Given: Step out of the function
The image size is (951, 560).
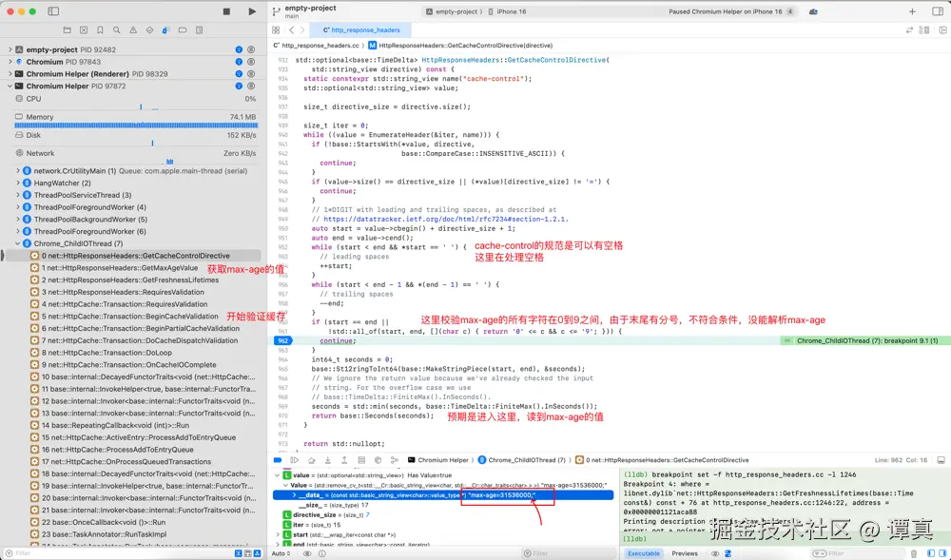Looking at the screenshot, I should [x=344, y=460].
